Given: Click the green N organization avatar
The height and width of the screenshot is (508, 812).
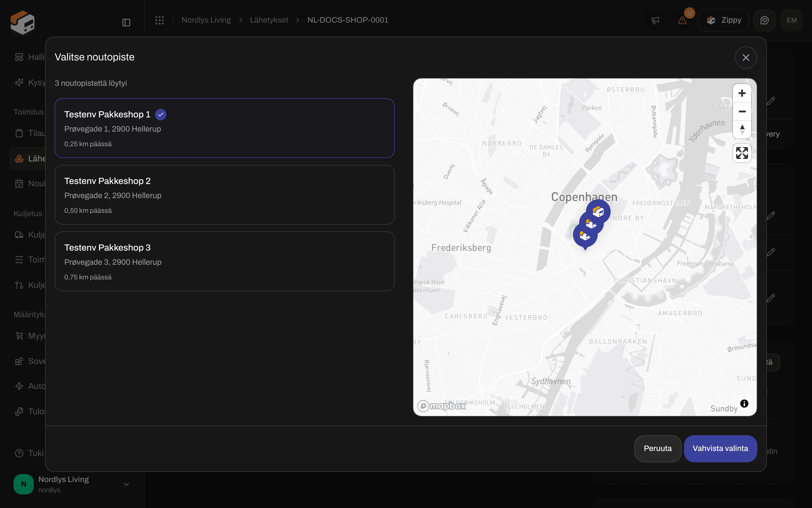Looking at the screenshot, I should tap(23, 484).
